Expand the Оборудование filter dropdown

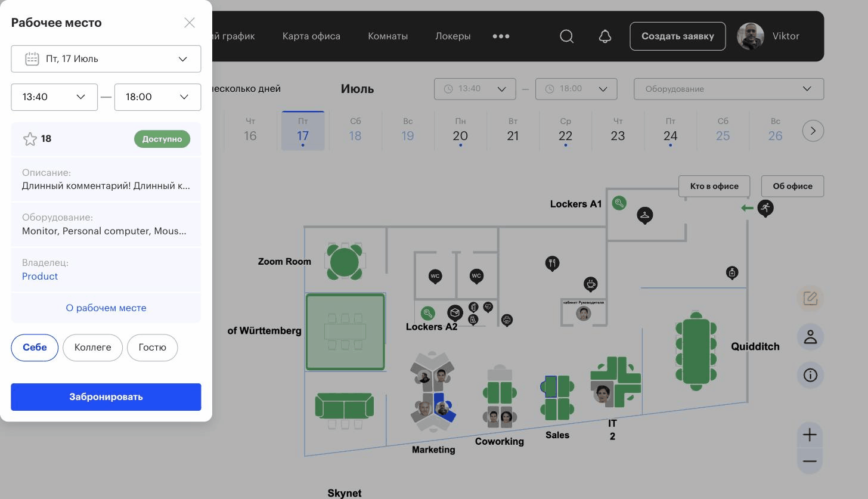[728, 89]
